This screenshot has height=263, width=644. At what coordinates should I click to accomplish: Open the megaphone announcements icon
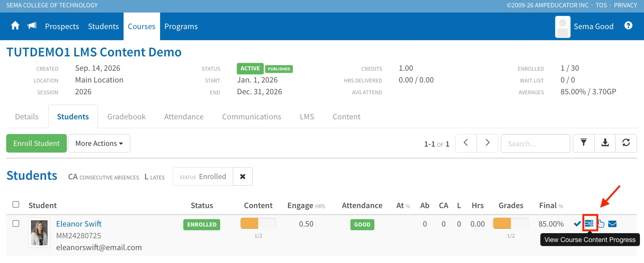32,26
